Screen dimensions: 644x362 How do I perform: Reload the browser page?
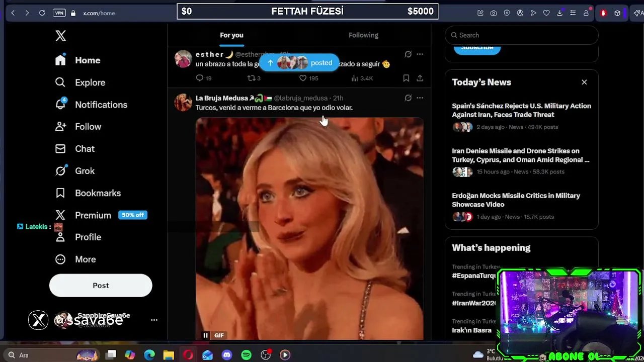coord(42,13)
